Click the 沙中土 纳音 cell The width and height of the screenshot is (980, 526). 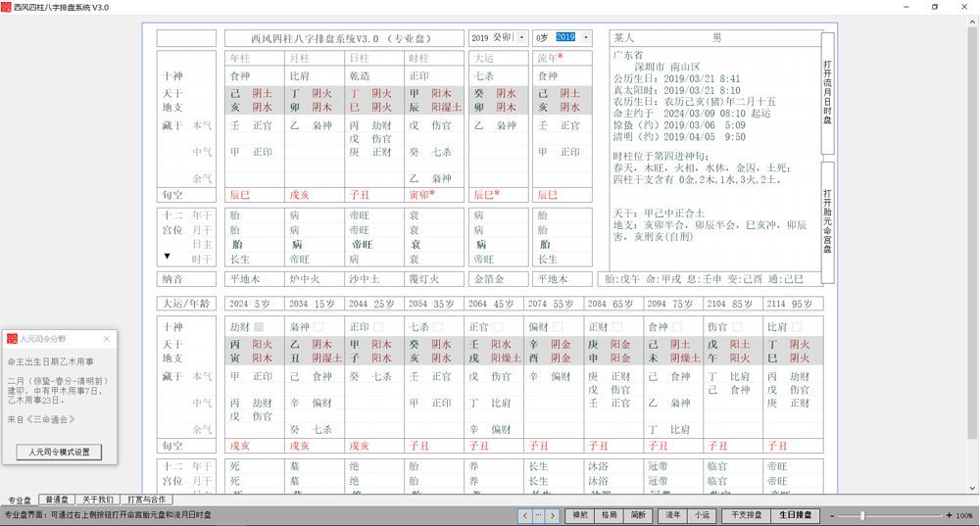[x=373, y=278]
